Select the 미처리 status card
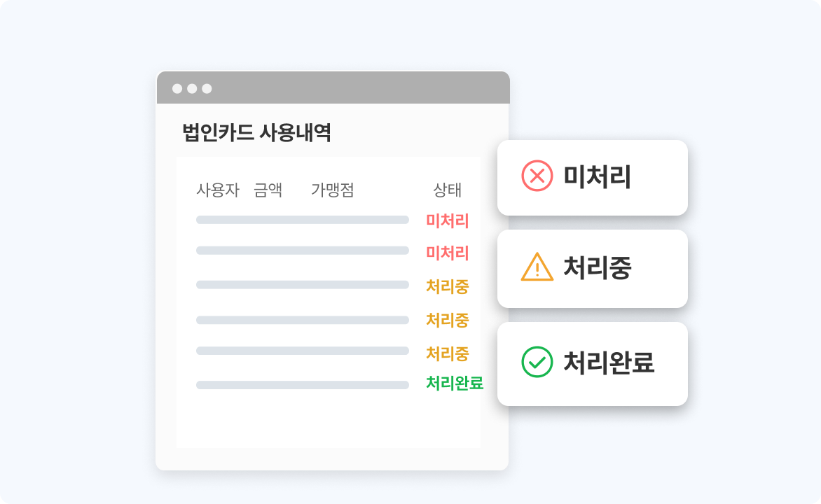This screenshot has width=821, height=504. (x=593, y=178)
